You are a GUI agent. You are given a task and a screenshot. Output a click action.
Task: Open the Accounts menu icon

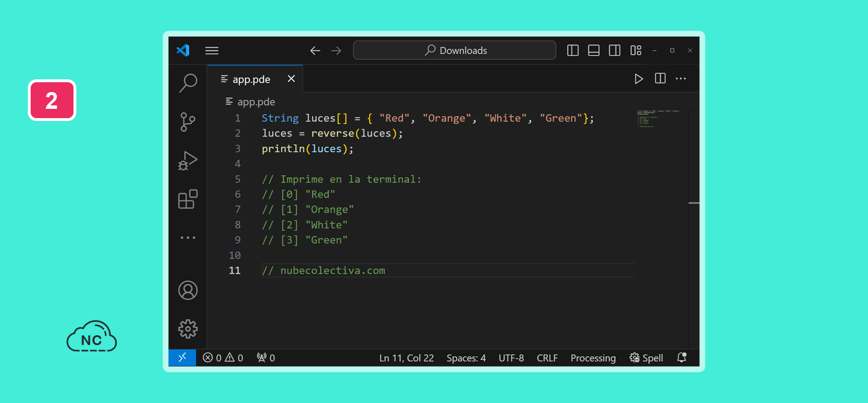[x=187, y=290]
